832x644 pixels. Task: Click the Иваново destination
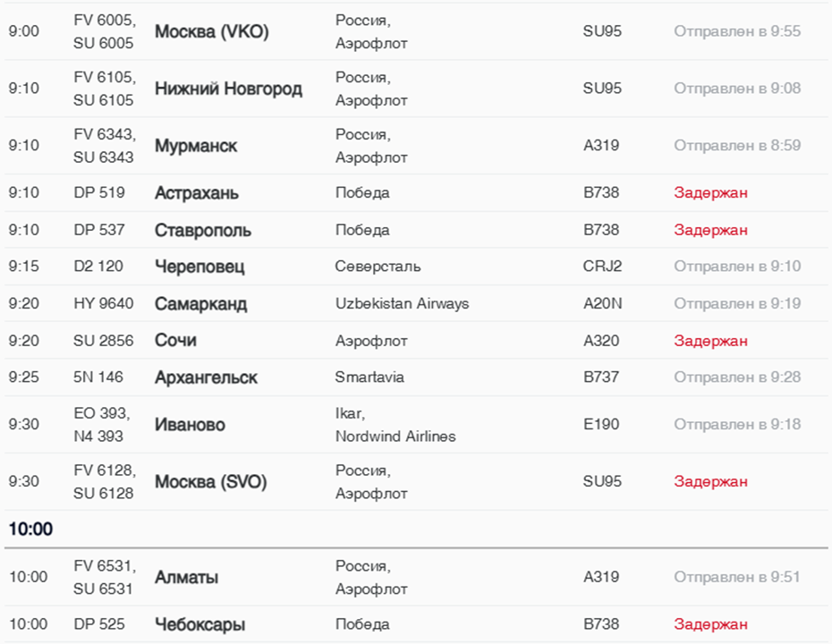coord(190,425)
